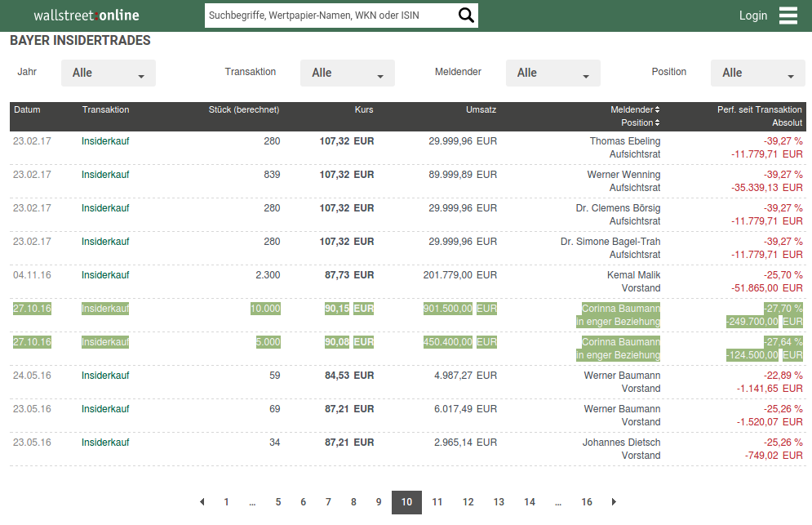This screenshot has width=812, height=525.
Task: Click the name Thomas Ebeling
Action: [x=625, y=141]
